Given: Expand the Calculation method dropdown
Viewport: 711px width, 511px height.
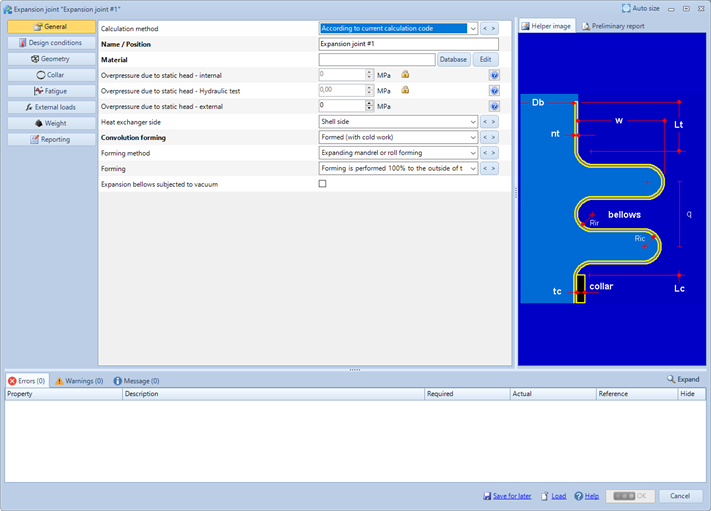Looking at the screenshot, I should click(x=472, y=29).
